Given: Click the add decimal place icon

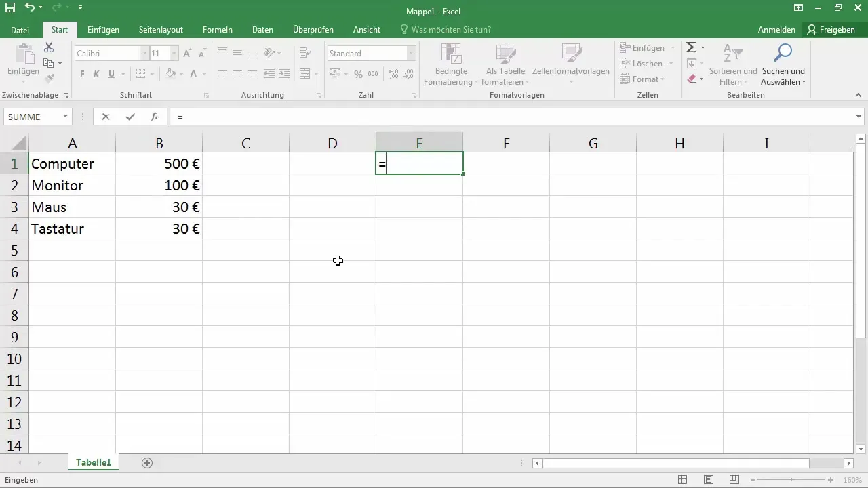Looking at the screenshot, I should coord(393,74).
